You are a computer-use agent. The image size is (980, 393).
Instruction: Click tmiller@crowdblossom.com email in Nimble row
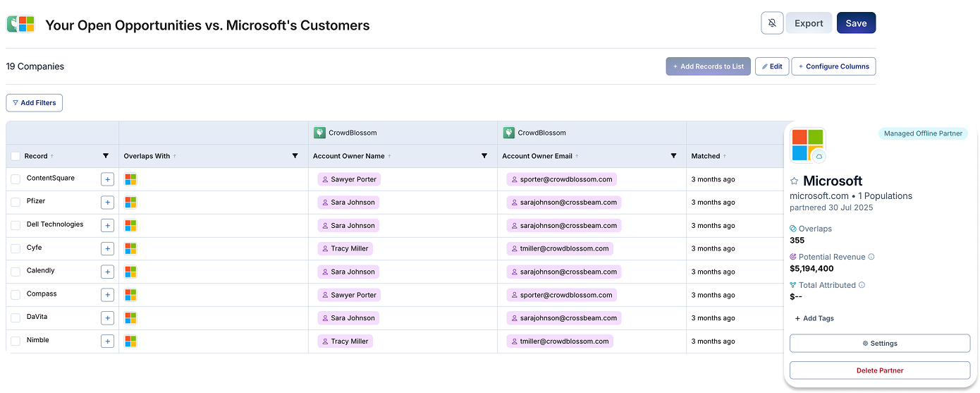tap(560, 341)
